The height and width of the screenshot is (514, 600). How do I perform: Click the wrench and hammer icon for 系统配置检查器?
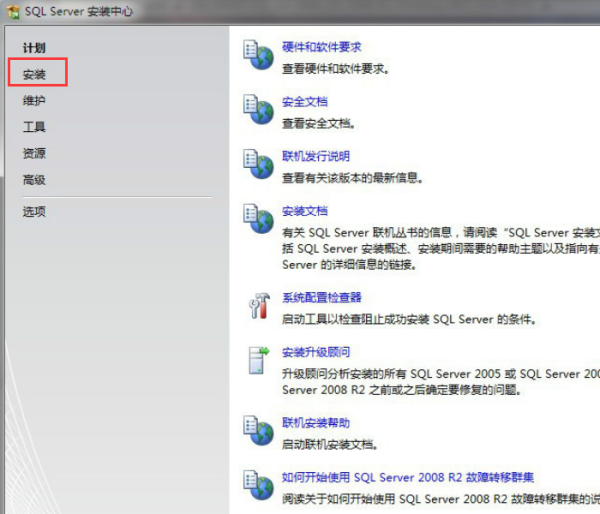259,306
